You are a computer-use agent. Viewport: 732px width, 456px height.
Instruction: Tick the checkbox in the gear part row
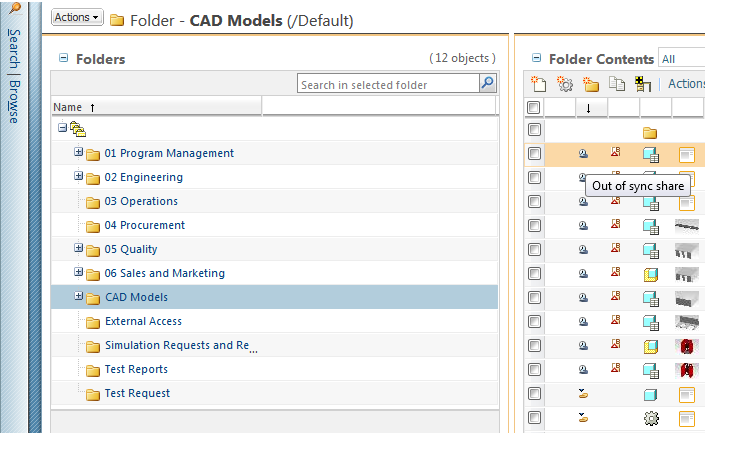coord(535,417)
